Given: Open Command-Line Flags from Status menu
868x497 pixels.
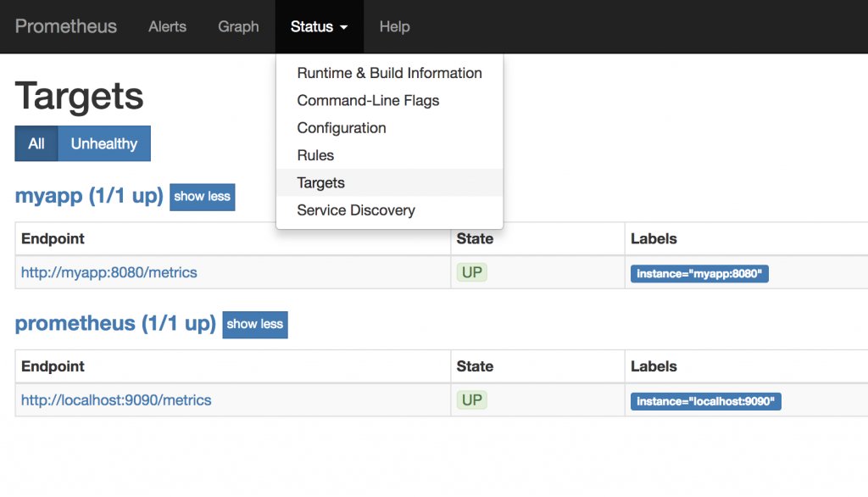Looking at the screenshot, I should click(x=368, y=100).
